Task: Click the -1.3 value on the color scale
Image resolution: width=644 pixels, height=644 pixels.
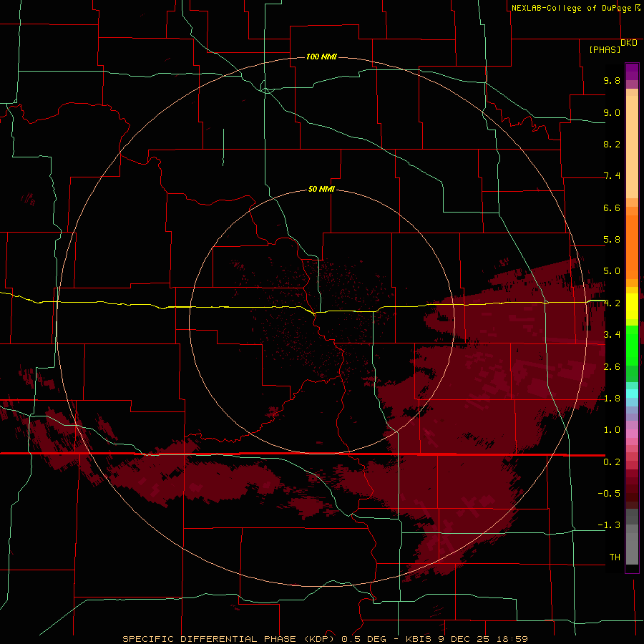Action: pos(609,525)
